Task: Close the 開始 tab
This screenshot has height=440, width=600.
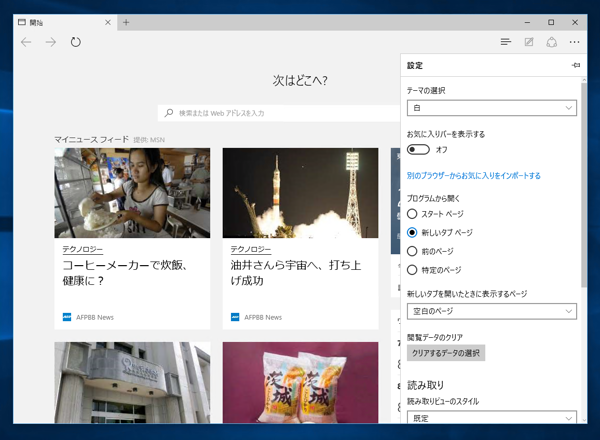Action: point(108,23)
